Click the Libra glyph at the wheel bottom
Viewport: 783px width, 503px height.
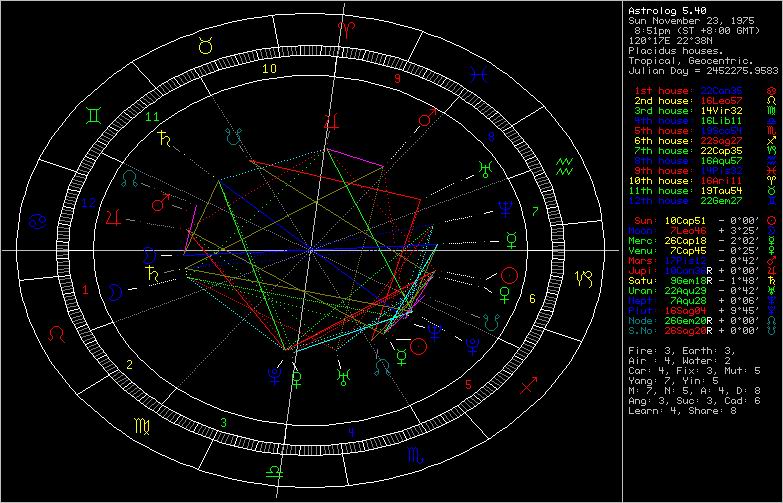pyautogui.click(x=272, y=470)
